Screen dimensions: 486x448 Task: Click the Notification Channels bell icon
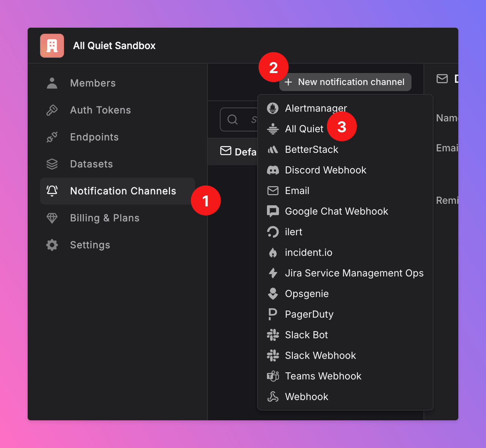coord(52,191)
